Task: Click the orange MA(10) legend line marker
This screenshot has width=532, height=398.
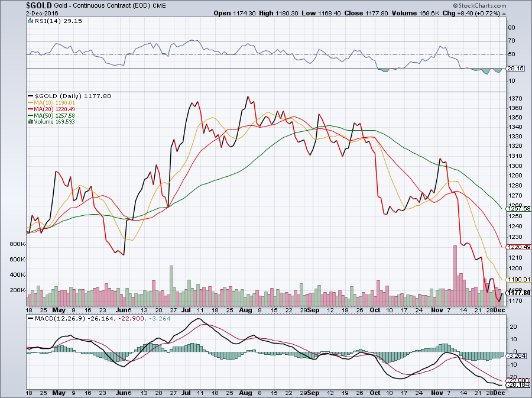Action: coord(30,102)
